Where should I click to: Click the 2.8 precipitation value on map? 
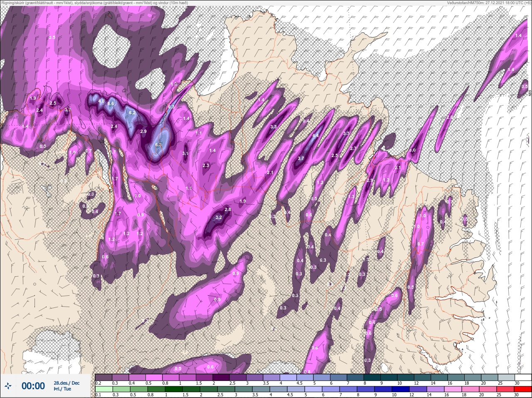(227, 209)
